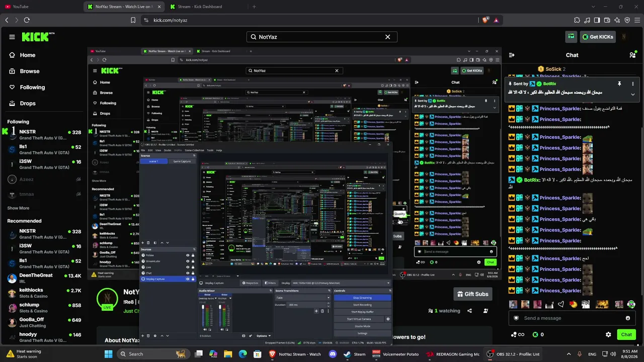Screen dimensions: 644x362
Task: Unpin the BotRix pinned chat message
Action: 619,83
